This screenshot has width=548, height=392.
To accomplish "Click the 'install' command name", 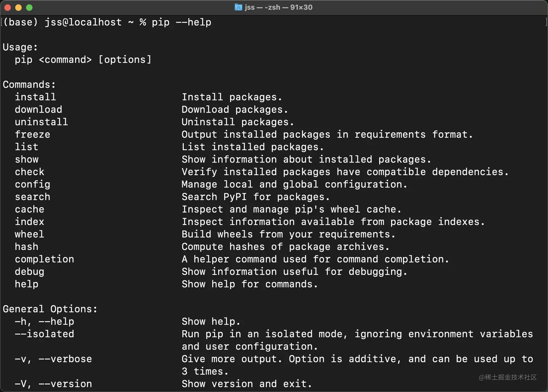I will [x=35, y=97].
